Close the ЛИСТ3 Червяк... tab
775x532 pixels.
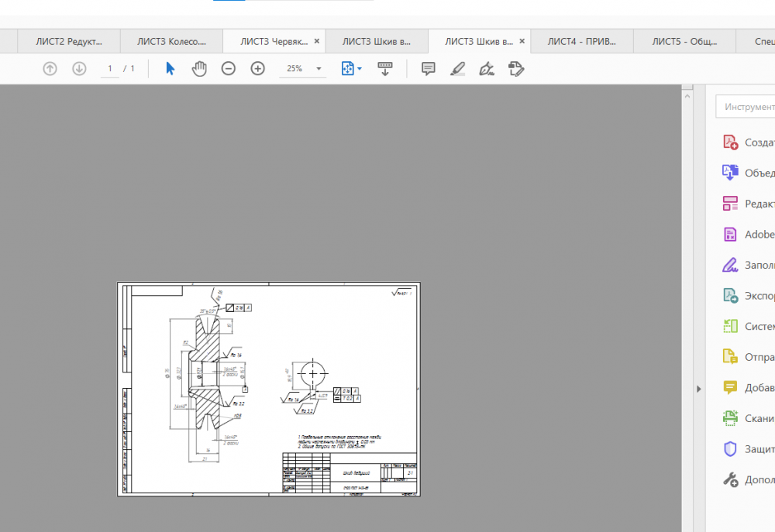pyautogui.click(x=315, y=41)
